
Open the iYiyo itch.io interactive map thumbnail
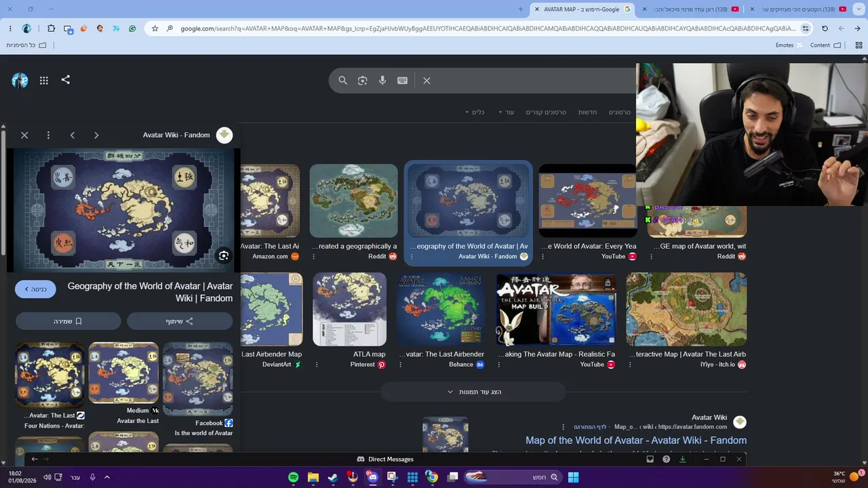point(686,309)
